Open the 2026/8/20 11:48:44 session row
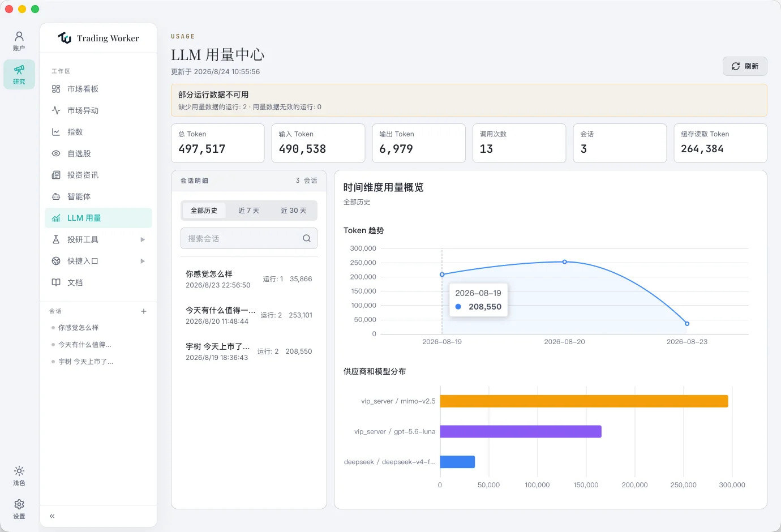 click(249, 315)
